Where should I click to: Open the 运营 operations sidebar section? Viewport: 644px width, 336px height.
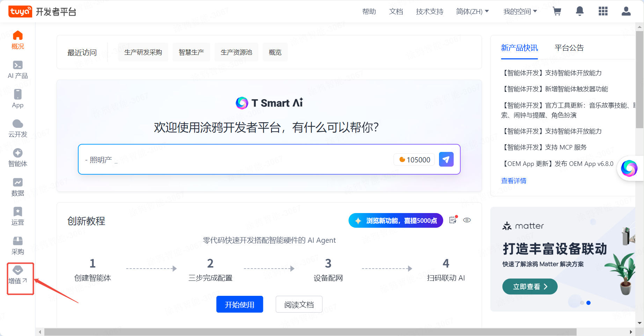point(17,216)
